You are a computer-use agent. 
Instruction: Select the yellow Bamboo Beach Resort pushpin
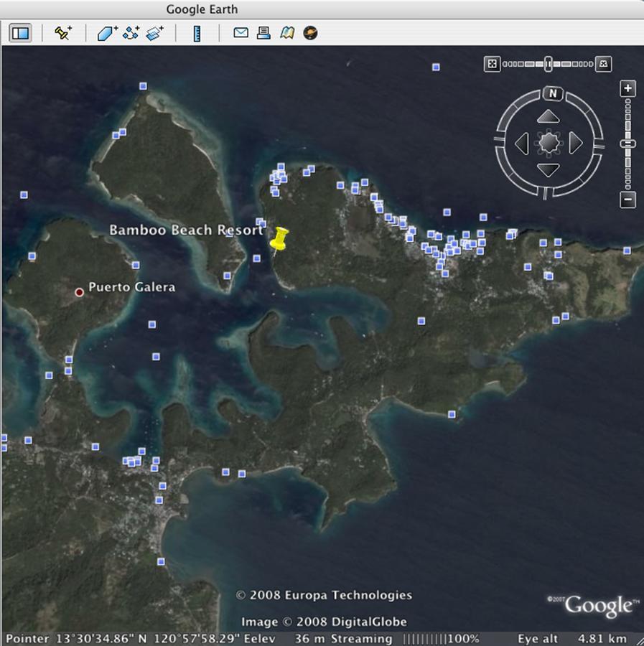(x=279, y=239)
